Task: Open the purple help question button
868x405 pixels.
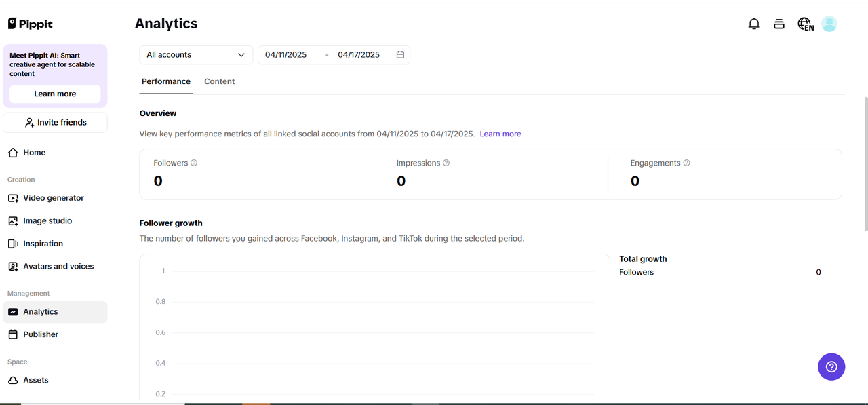Action: click(x=831, y=367)
